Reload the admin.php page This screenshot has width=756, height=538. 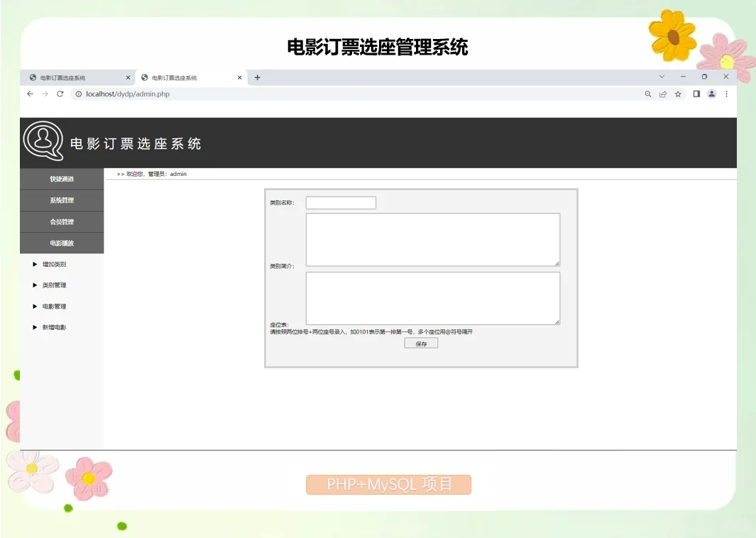(61, 94)
